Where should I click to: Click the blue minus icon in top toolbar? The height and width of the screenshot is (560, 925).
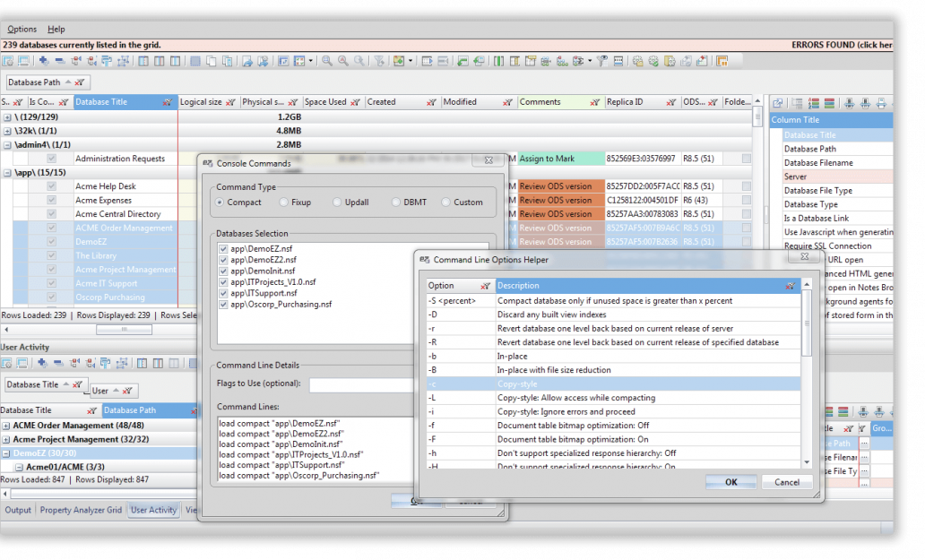tap(59, 61)
